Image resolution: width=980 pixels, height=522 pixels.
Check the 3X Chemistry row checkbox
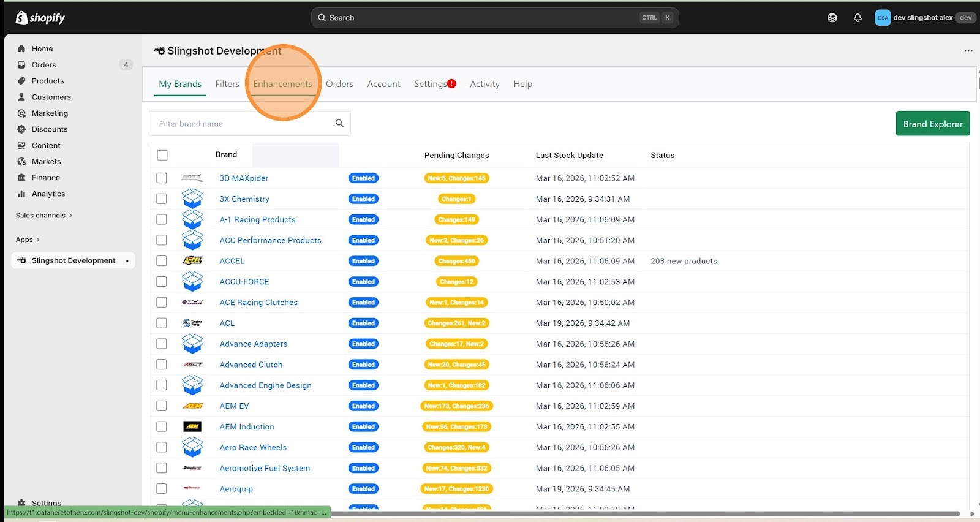tap(162, 199)
